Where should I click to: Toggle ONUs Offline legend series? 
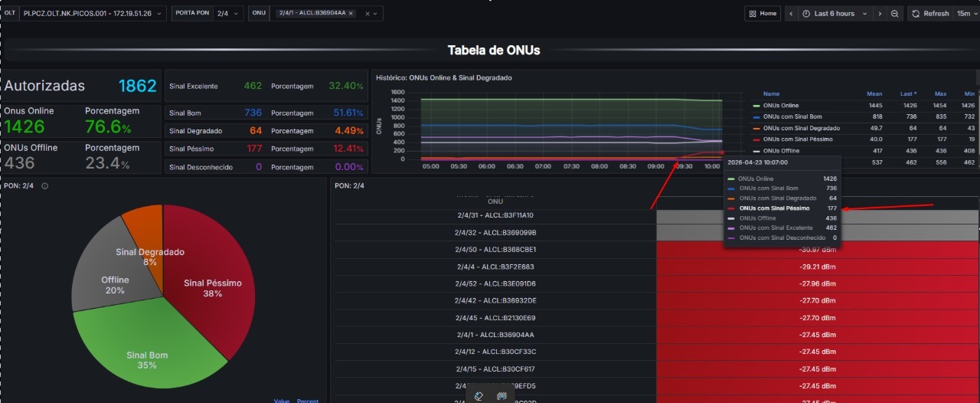pyautogui.click(x=781, y=151)
